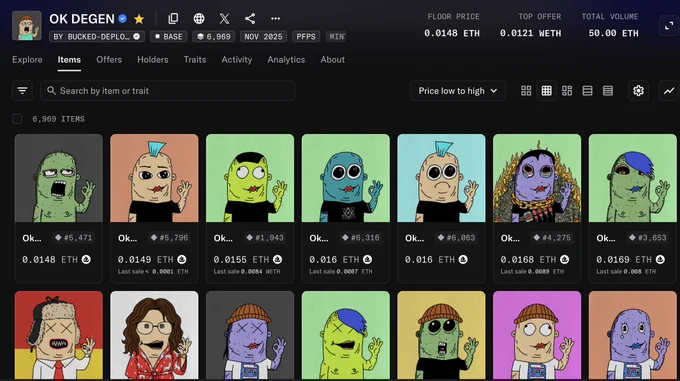
Task: Open the pink background beanie NFT
Action: tap(537, 335)
